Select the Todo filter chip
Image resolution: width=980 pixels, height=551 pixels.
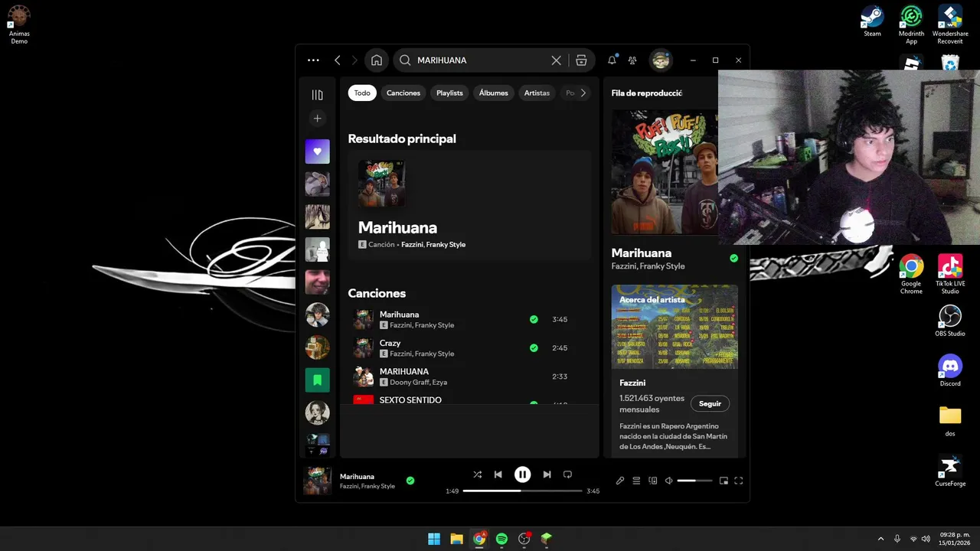362,93
